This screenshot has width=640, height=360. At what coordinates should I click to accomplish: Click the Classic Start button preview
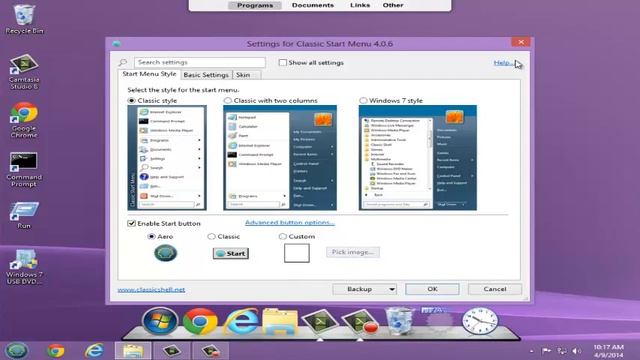(x=231, y=253)
